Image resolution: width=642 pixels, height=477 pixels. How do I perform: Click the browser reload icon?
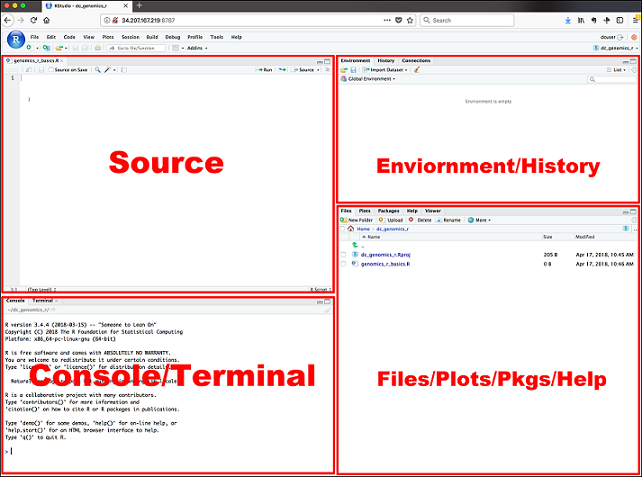[35, 20]
